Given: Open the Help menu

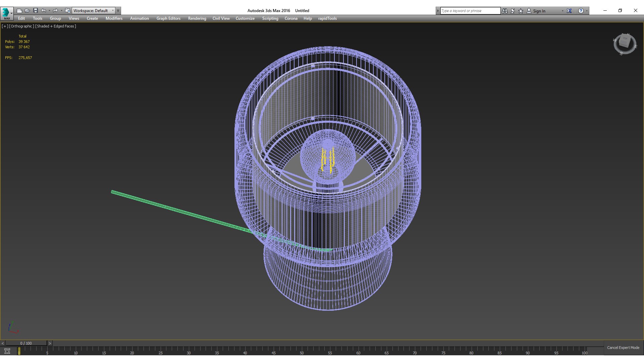Looking at the screenshot, I should (308, 18).
